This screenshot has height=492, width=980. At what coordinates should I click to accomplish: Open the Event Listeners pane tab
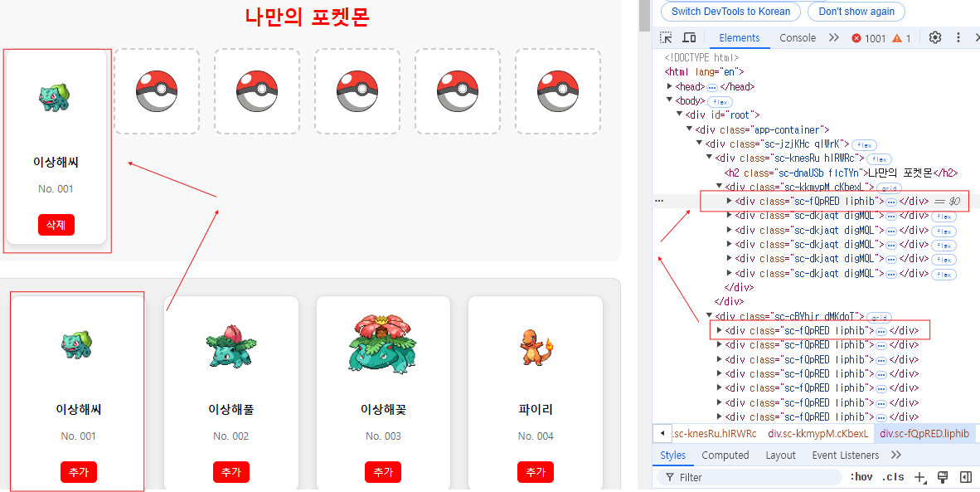pos(846,455)
